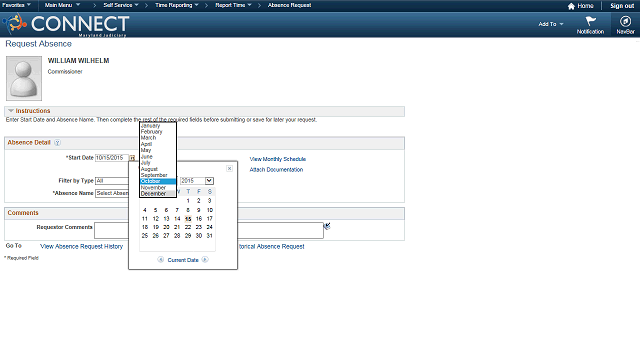Select October in month list

[x=158, y=181]
